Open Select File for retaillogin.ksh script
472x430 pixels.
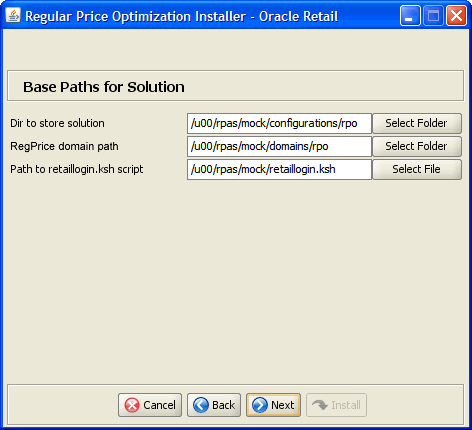[417, 169]
